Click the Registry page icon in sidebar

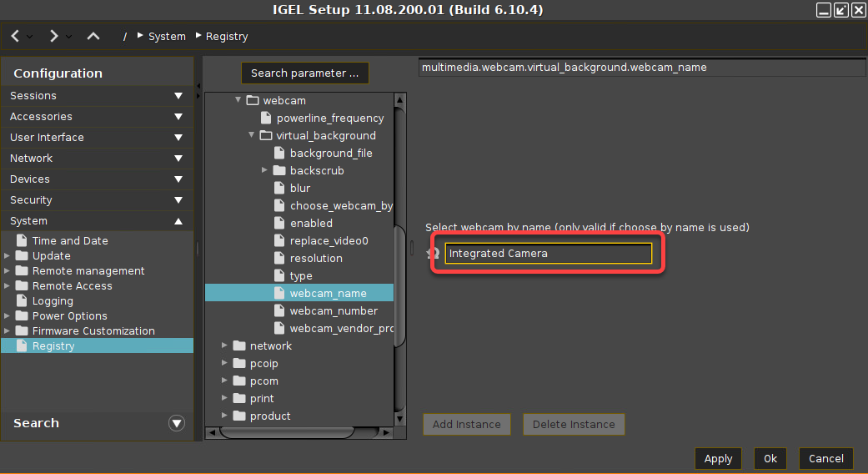pyautogui.click(x=23, y=346)
